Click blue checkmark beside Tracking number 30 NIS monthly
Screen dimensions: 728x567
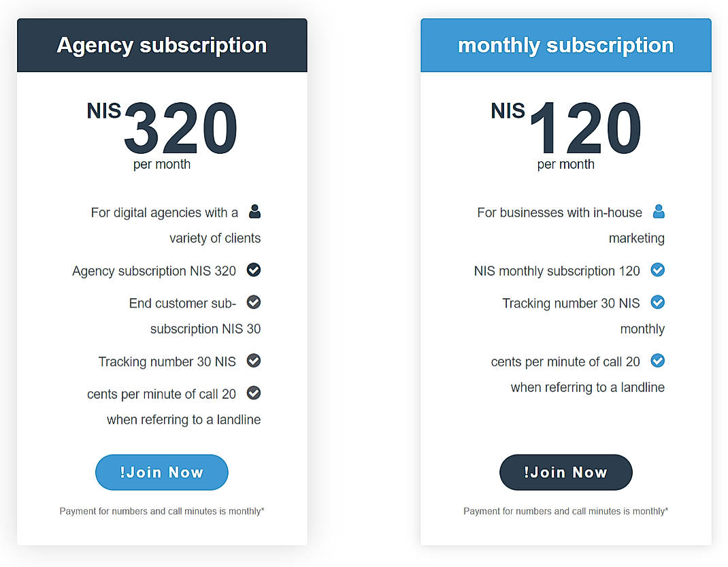click(657, 302)
